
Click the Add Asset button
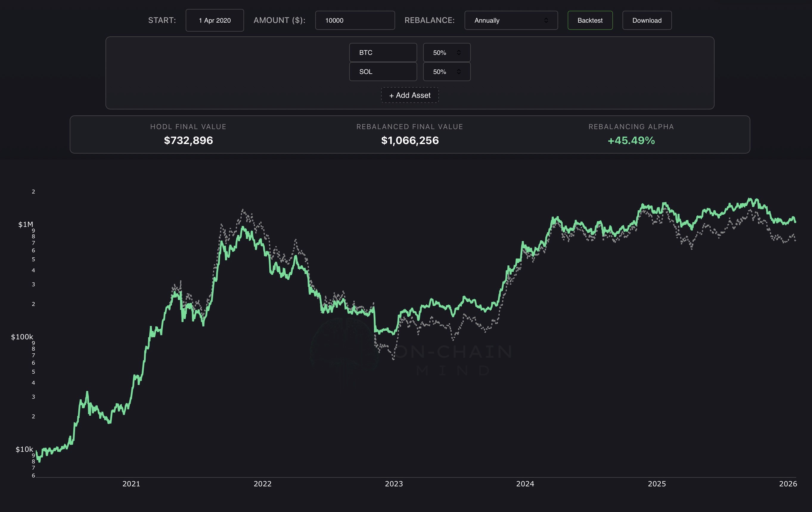tap(409, 95)
